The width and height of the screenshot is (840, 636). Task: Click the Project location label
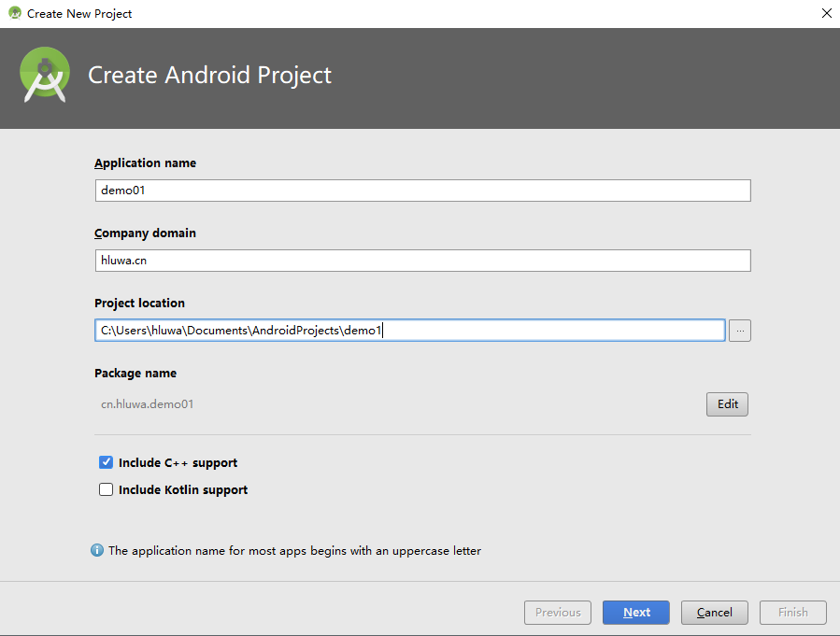(139, 303)
